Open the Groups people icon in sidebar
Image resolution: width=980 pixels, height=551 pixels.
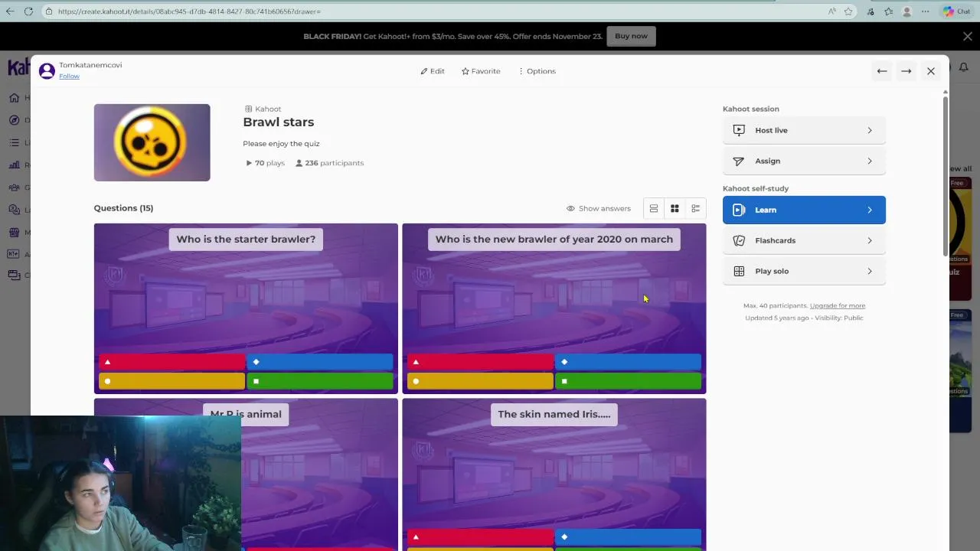(15, 187)
